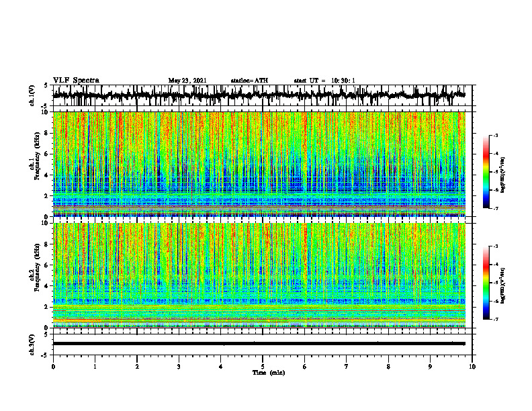
Task: Click the "station= ATH" header text
Action: point(249,81)
